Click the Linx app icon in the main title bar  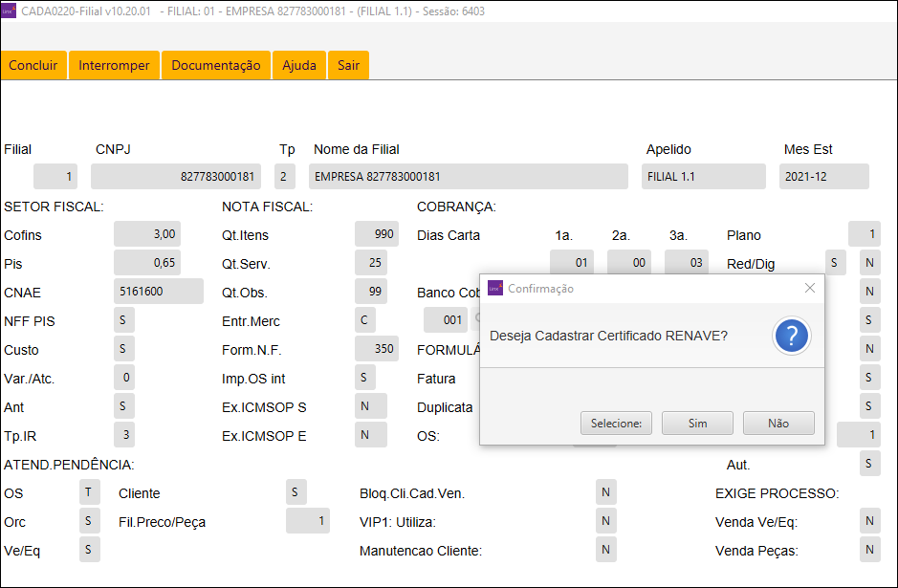[9, 11]
